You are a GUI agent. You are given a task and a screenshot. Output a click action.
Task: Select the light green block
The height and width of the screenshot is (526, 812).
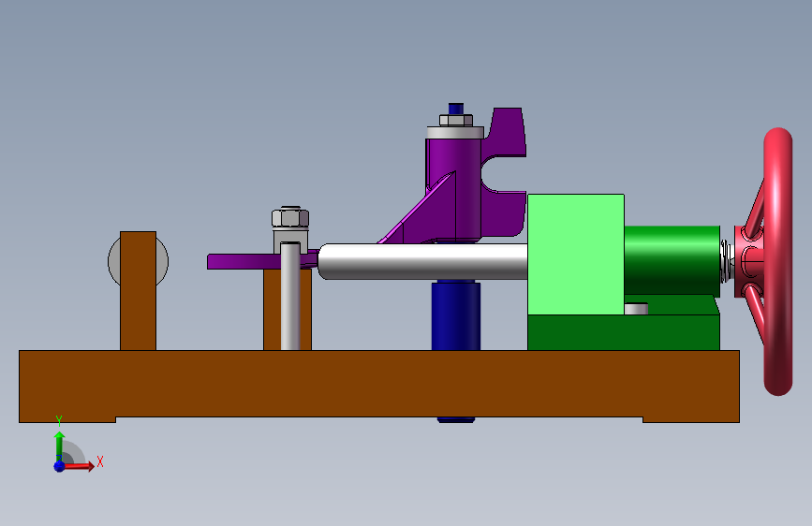[576, 255]
